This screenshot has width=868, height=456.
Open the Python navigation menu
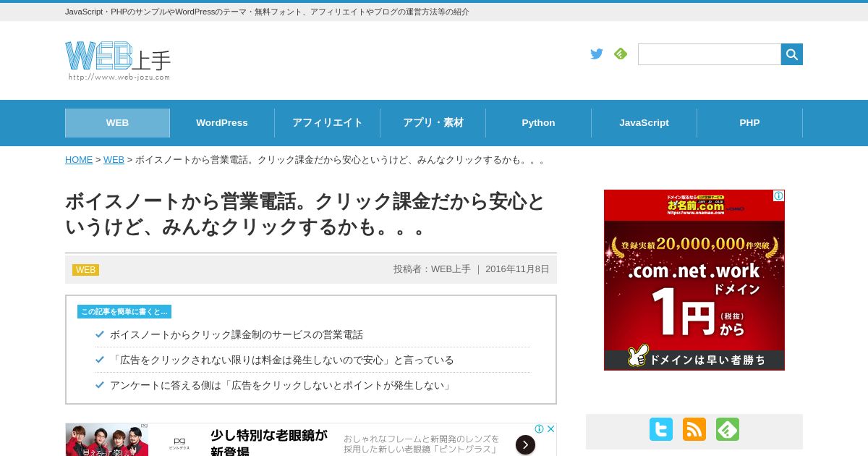(539, 123)
